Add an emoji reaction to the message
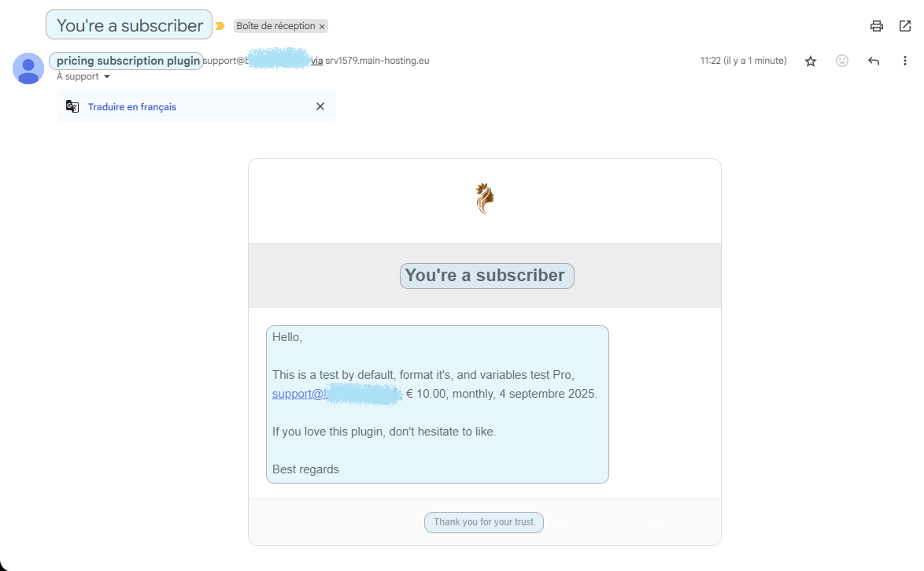924x571 pixels. tap(842, 61)
